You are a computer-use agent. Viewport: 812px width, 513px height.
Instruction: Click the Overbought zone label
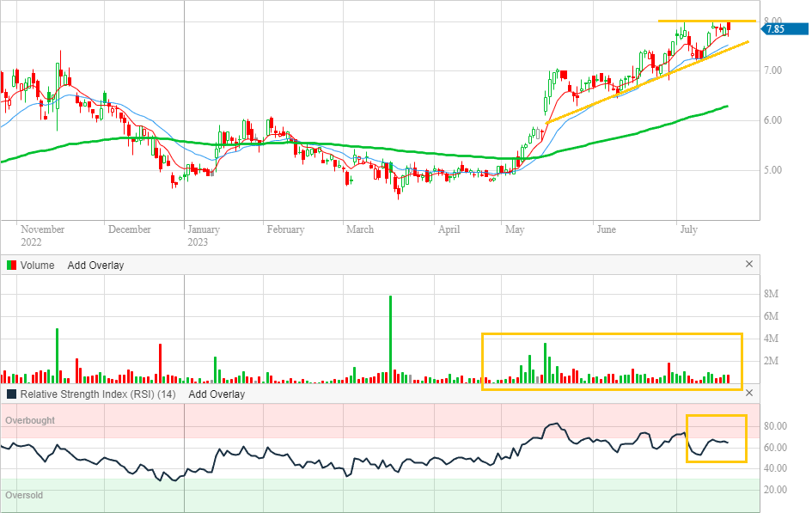[x=30, y=421]
